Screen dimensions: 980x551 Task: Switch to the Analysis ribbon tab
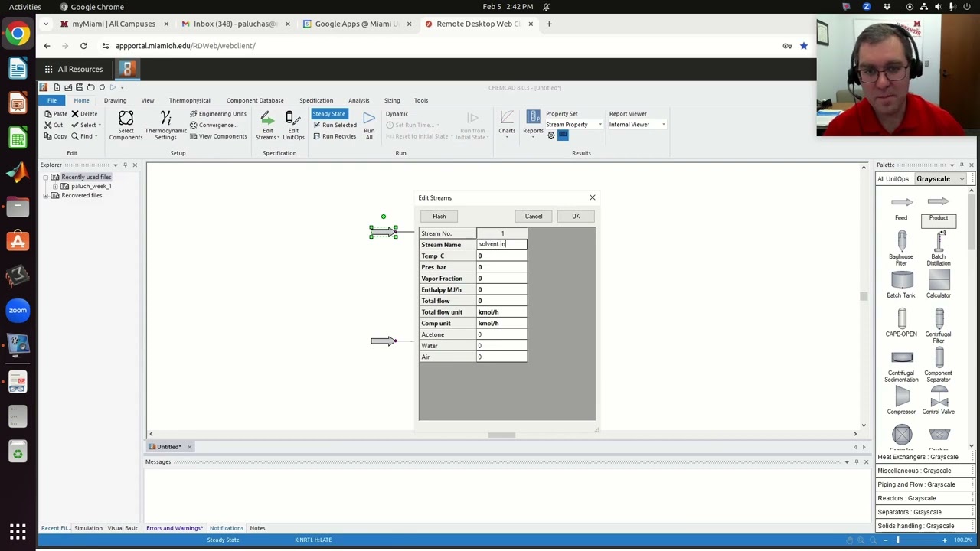click(x=358, y=100)
